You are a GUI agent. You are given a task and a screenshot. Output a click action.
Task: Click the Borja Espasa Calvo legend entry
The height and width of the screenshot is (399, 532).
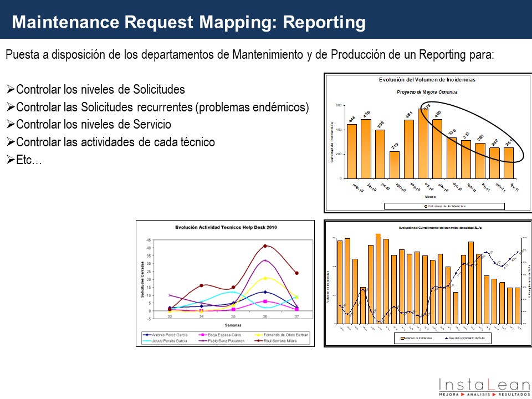pos(222,335)
